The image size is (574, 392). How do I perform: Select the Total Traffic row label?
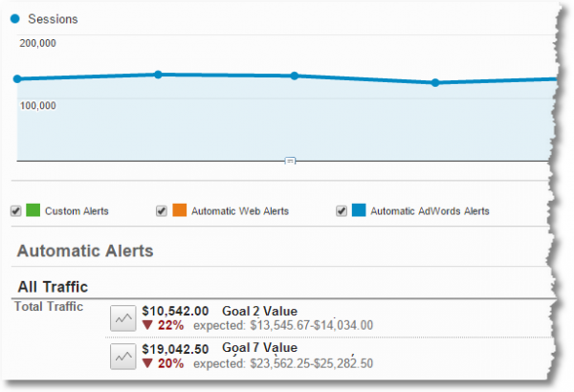(49, 306)
